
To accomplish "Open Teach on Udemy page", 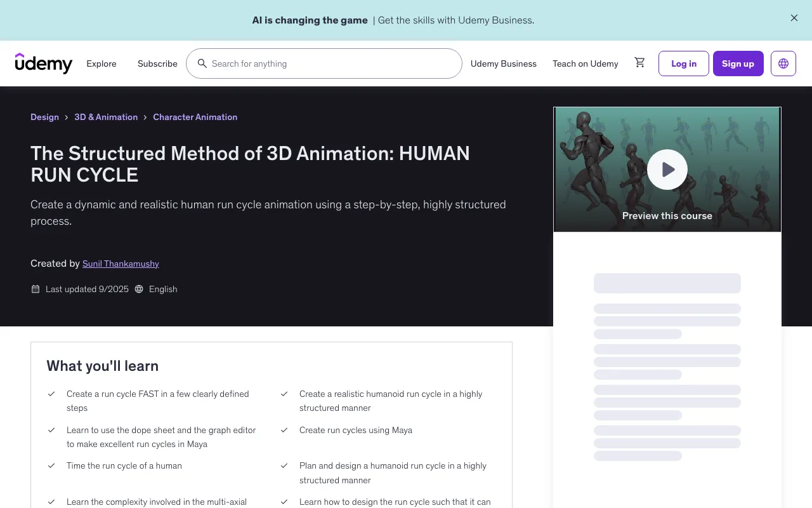I will click(585, 63).
